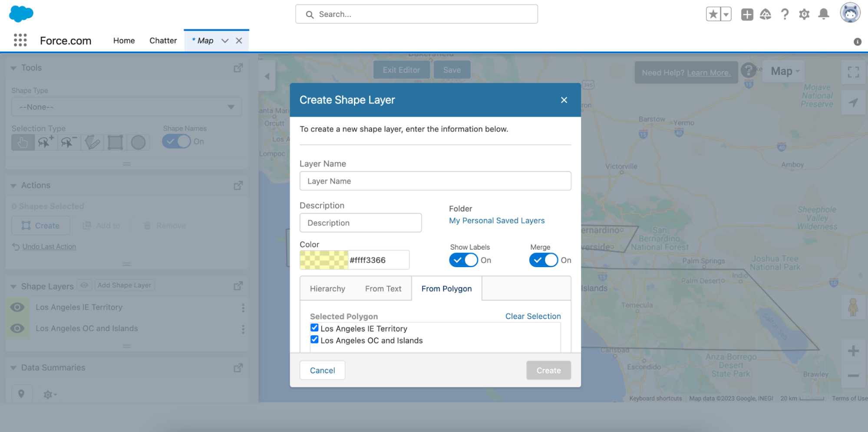
Task: Open the App Launcher grid icon
Action: pos(20,40)
